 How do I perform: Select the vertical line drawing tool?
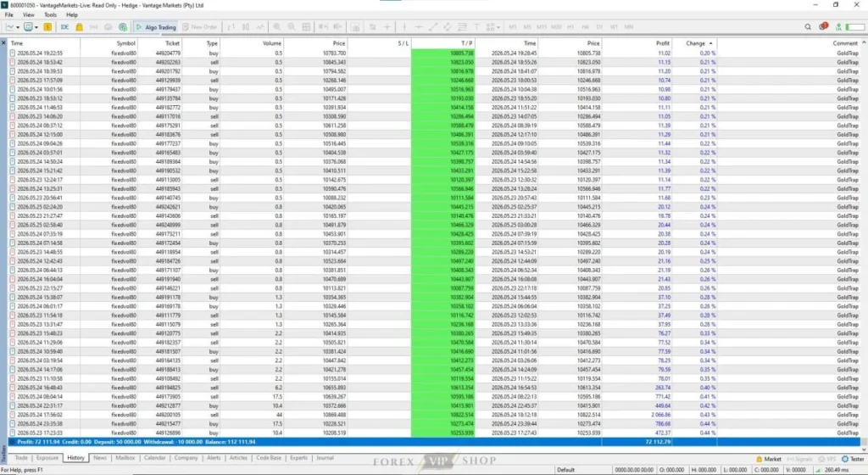(404, 26)
